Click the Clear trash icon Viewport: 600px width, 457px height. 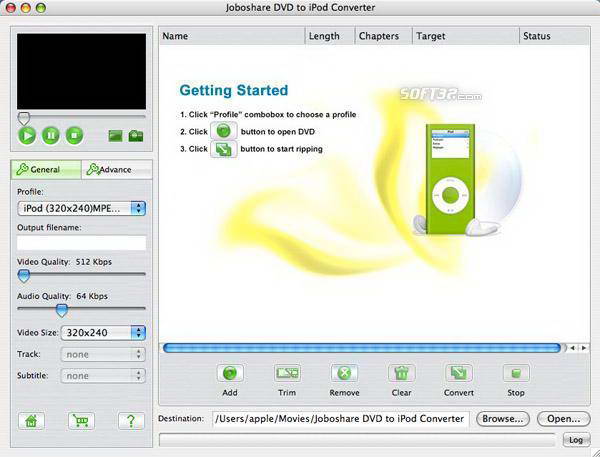point(401,373)
